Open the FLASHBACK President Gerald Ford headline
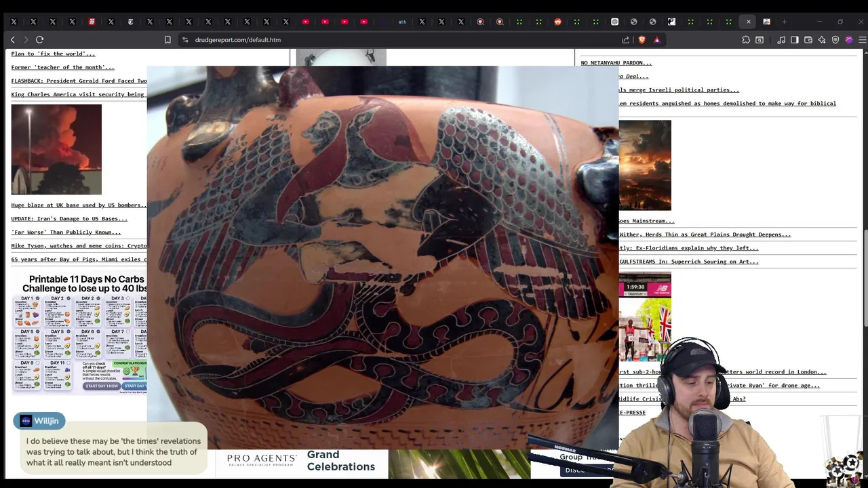 point(79,81)
